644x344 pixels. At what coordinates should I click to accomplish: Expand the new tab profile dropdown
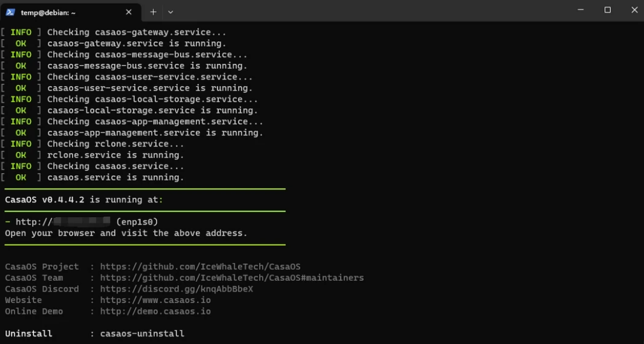click(171, 12)
